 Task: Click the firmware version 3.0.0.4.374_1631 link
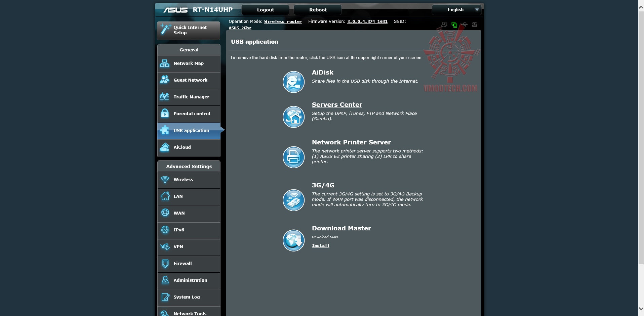(367, 21)
